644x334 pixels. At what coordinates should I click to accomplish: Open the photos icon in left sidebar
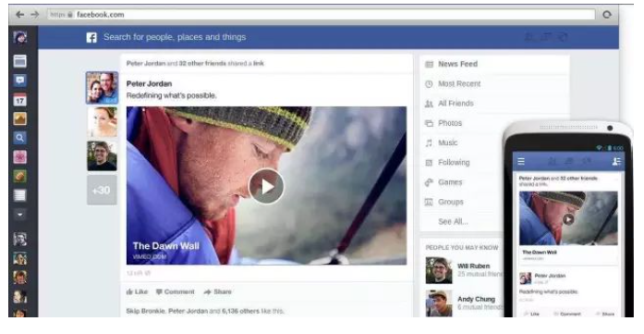[x=19, y=118]
